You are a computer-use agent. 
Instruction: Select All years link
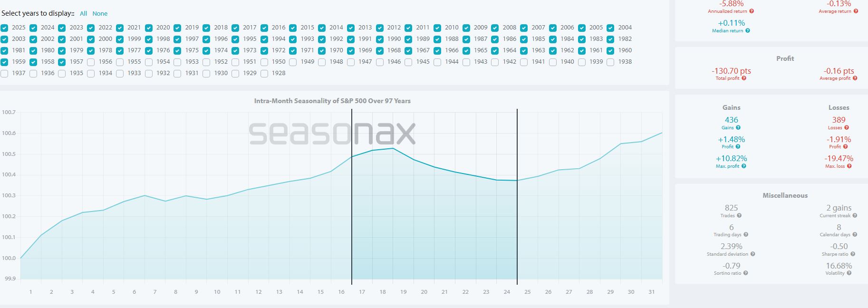tap(84, 14)
